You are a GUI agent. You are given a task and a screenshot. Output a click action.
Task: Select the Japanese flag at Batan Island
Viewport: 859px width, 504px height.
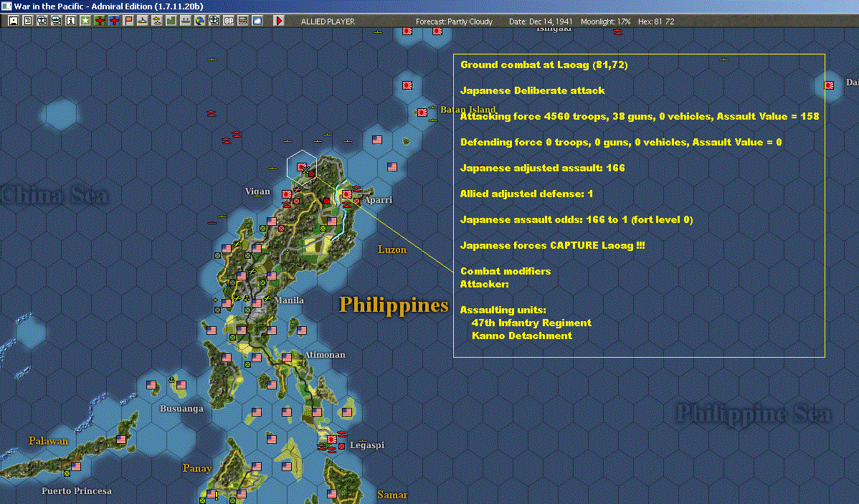point(422,113)
